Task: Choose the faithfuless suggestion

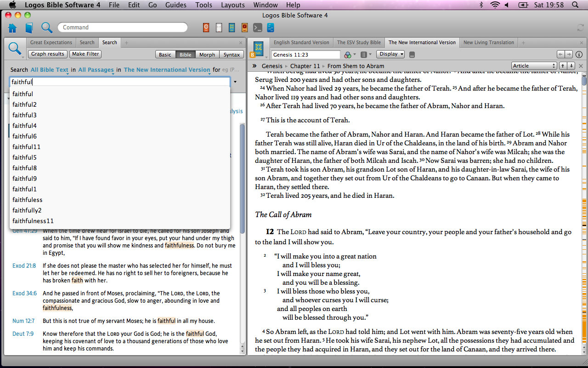Action: tap(120, 200)
